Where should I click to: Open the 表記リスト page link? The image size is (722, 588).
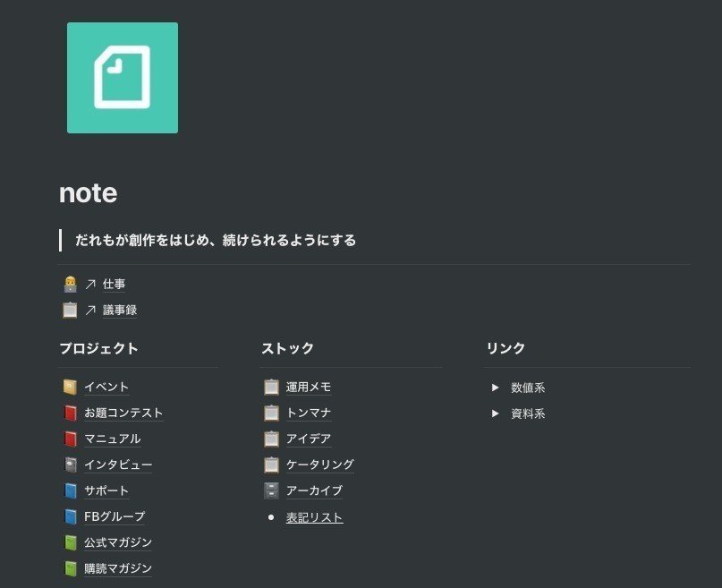313,516
